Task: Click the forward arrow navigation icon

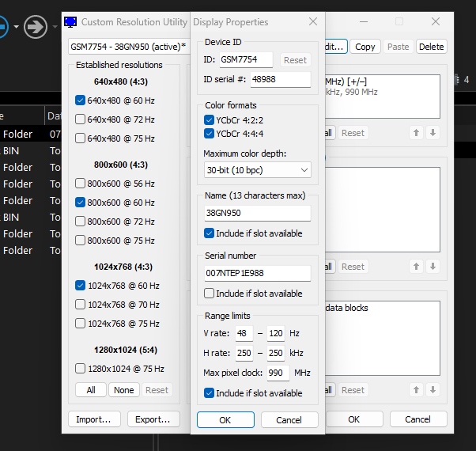Action: (x=35, y=27)
